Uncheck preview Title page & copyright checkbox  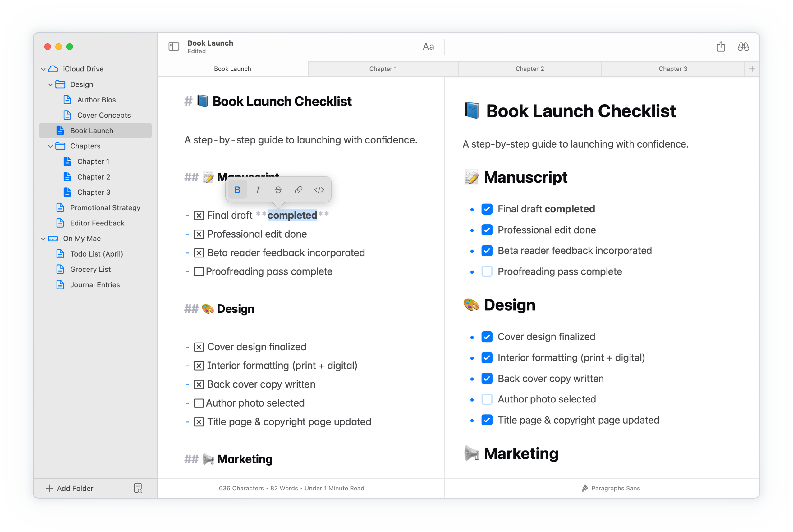pyautogui.click(x=487, y=420)
